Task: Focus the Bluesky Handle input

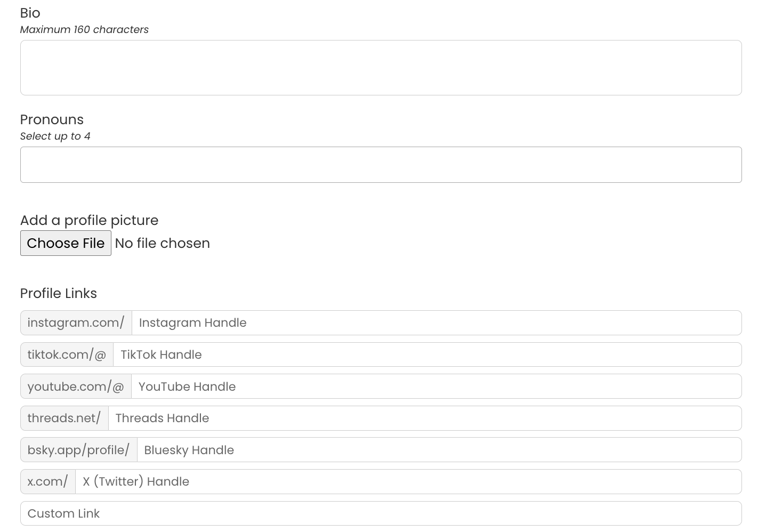Action: (x=439, y=450)
